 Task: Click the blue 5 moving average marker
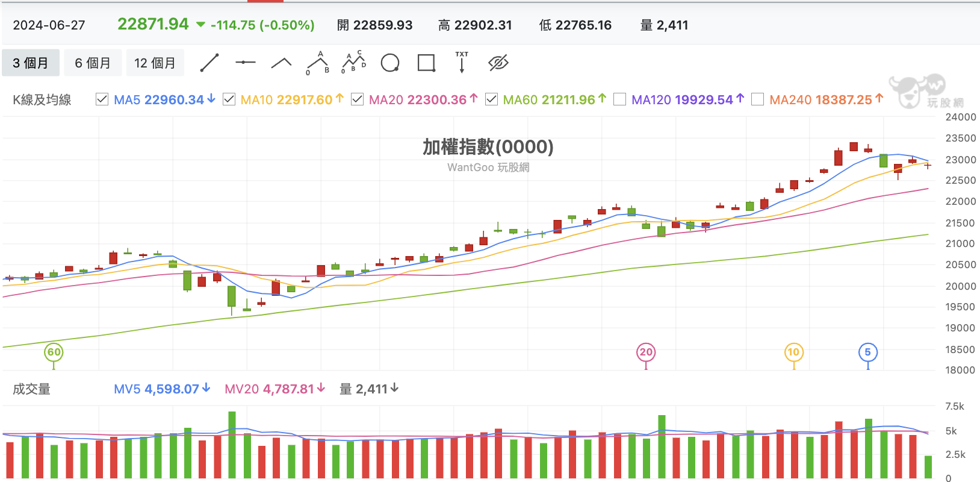868,352
